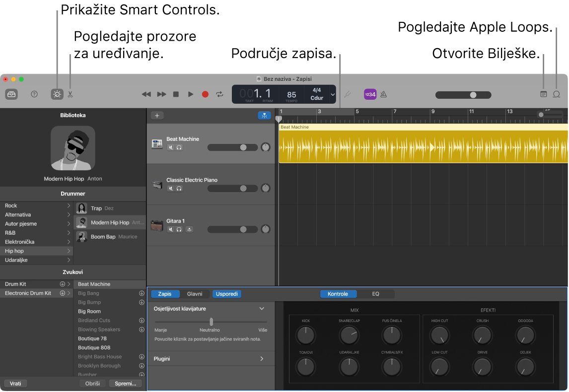Screen dimensions: 569x392
Task: Click the Vrati button
Action: click(x=15, y=383)
